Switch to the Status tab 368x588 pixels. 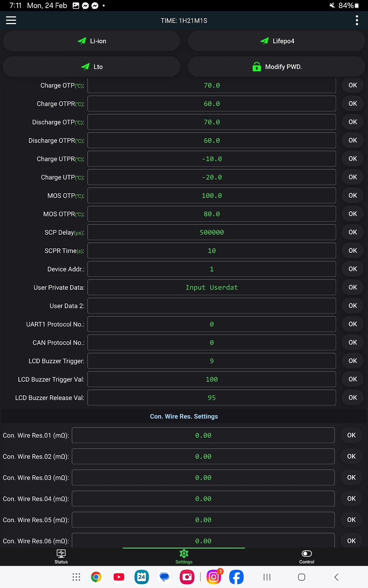pos(61,557)
